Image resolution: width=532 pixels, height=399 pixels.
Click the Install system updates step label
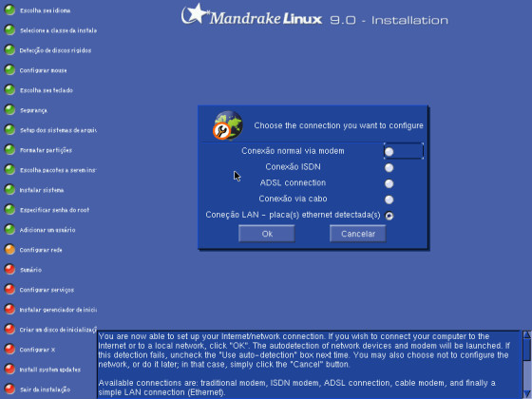tap(50, 370)
